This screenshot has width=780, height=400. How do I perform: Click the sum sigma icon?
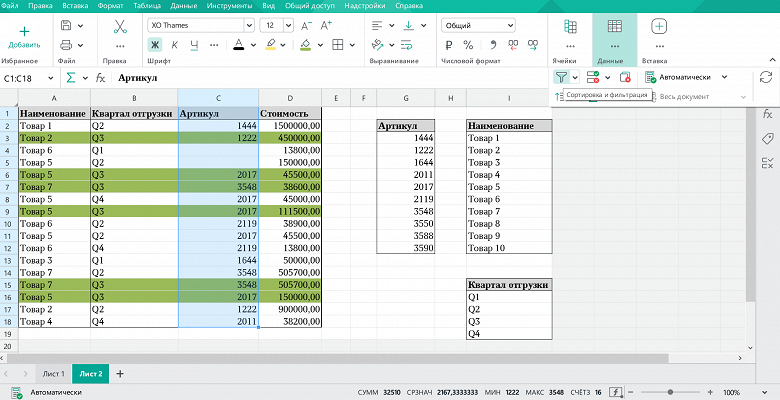(71, 78)
